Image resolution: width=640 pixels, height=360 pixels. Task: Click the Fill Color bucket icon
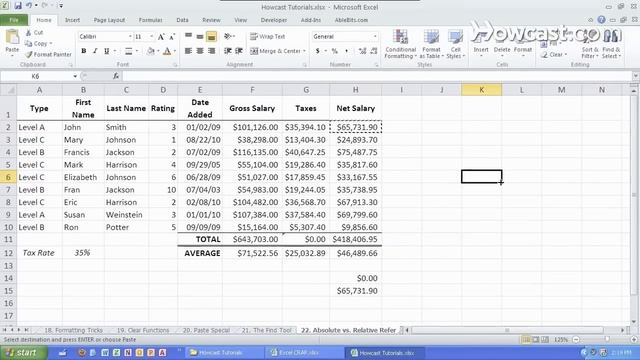(151, 51)
